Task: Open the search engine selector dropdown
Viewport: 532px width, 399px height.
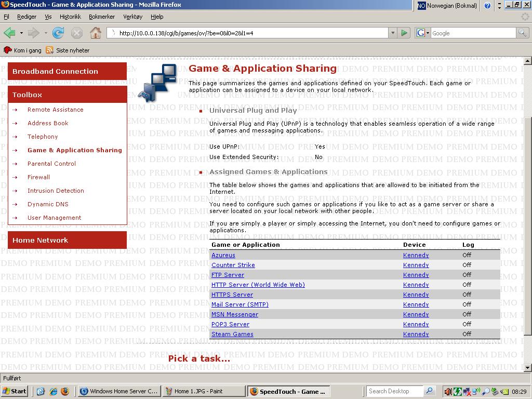Action: pos(428,33)
